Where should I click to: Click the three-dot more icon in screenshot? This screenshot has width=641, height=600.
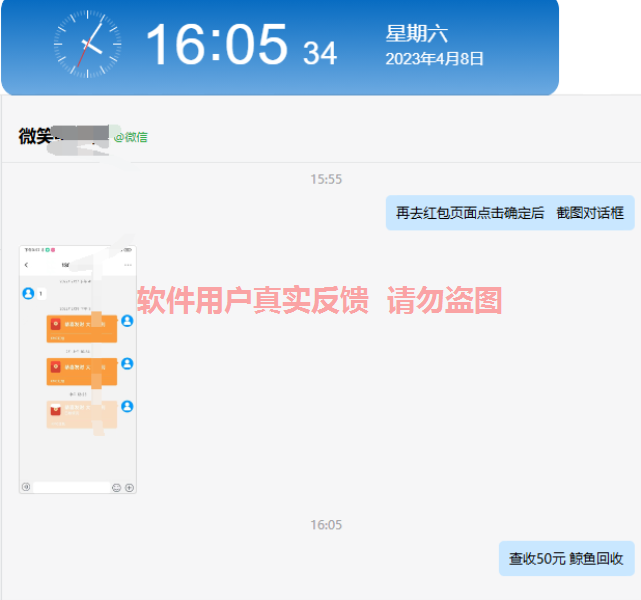(x=128, y=265)
